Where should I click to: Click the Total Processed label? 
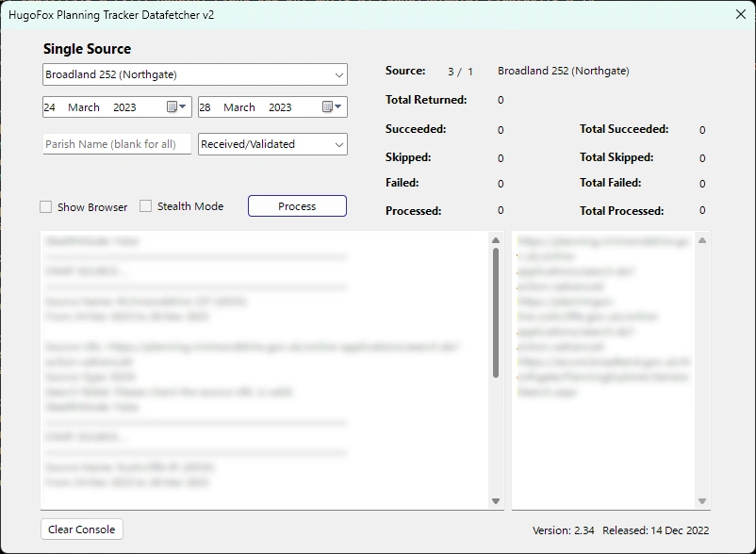click(621, 211)
